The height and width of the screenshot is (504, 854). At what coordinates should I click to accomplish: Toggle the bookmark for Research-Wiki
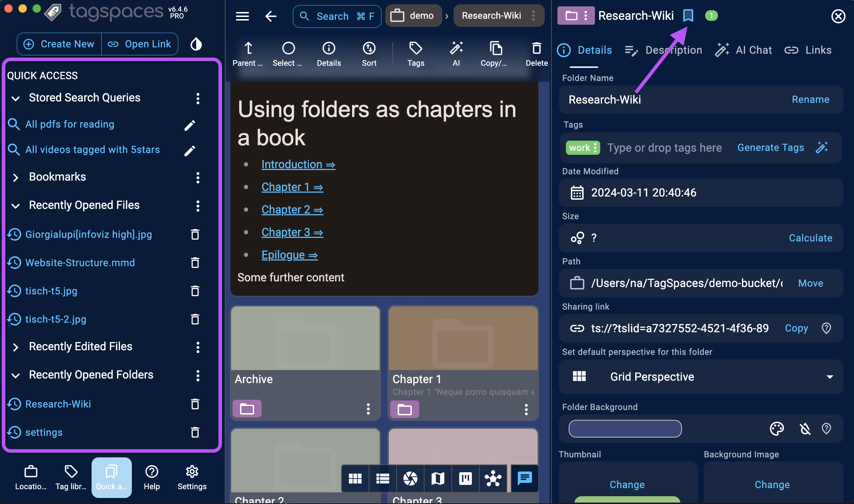(x=688, y=16)
